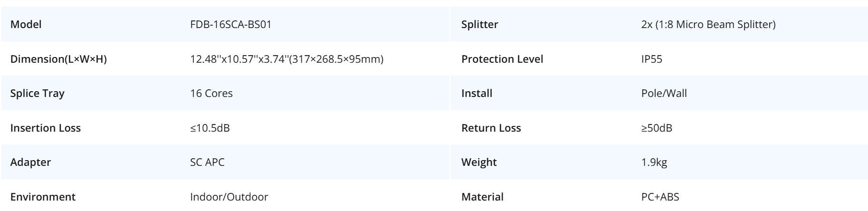Select the IP55 protection value

point(651,59)
